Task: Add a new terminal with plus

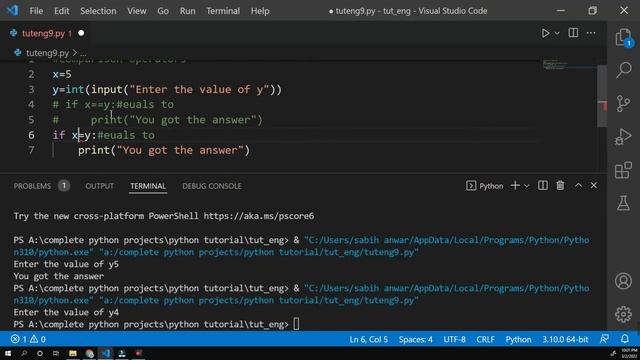Action: 515,186
